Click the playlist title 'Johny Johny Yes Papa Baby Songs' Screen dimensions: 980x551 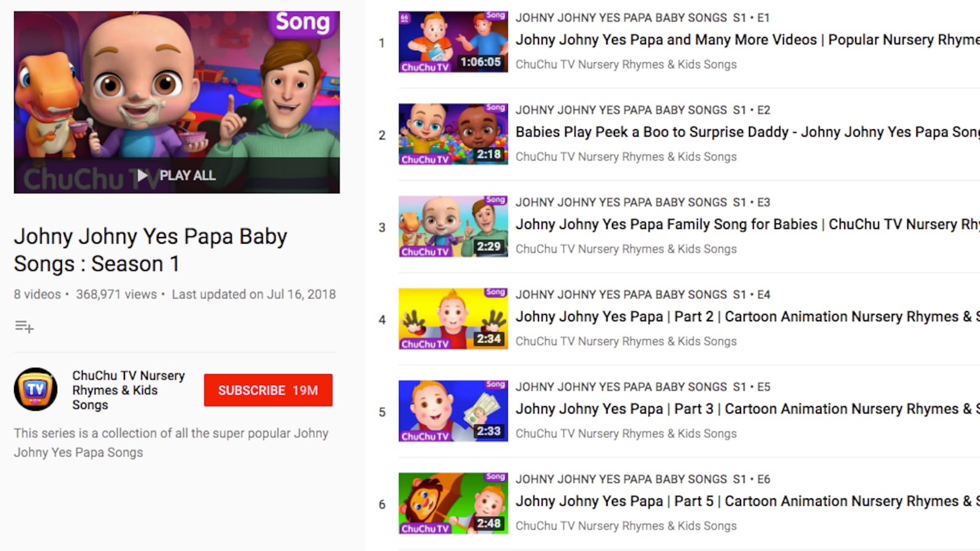(151, 250)
